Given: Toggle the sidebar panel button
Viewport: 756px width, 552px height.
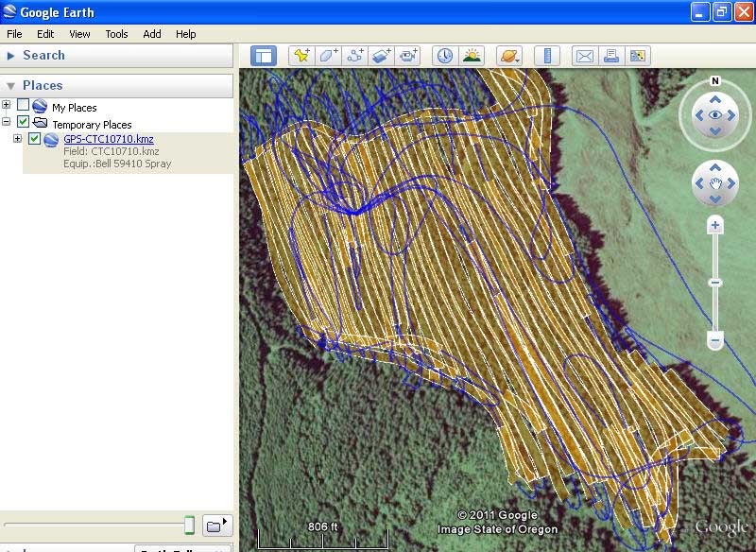Looking at the screenshot, I should click(262, 56).
